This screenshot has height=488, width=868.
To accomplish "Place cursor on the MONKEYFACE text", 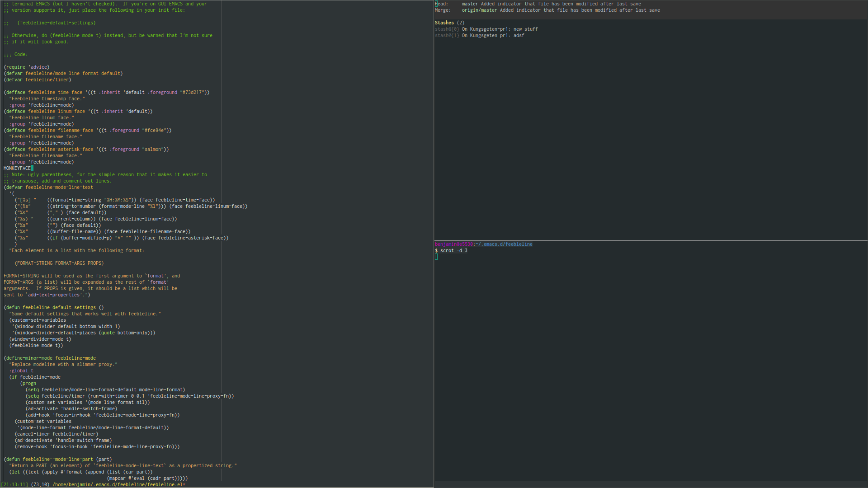I will (17, 168).
